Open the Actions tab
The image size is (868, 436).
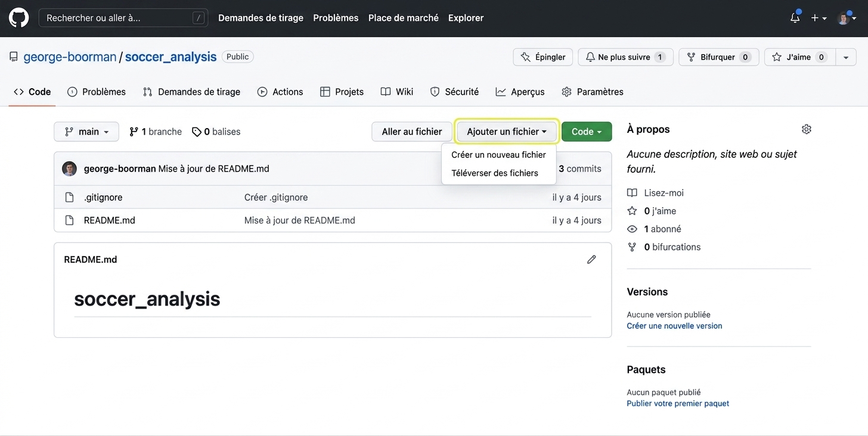280,92
